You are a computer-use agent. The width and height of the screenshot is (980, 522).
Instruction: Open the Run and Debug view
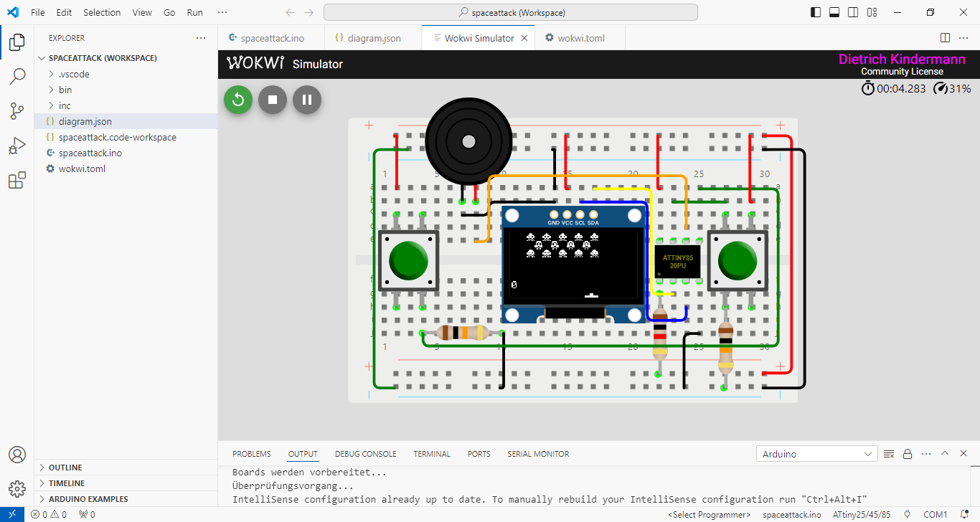pos(17,146)
